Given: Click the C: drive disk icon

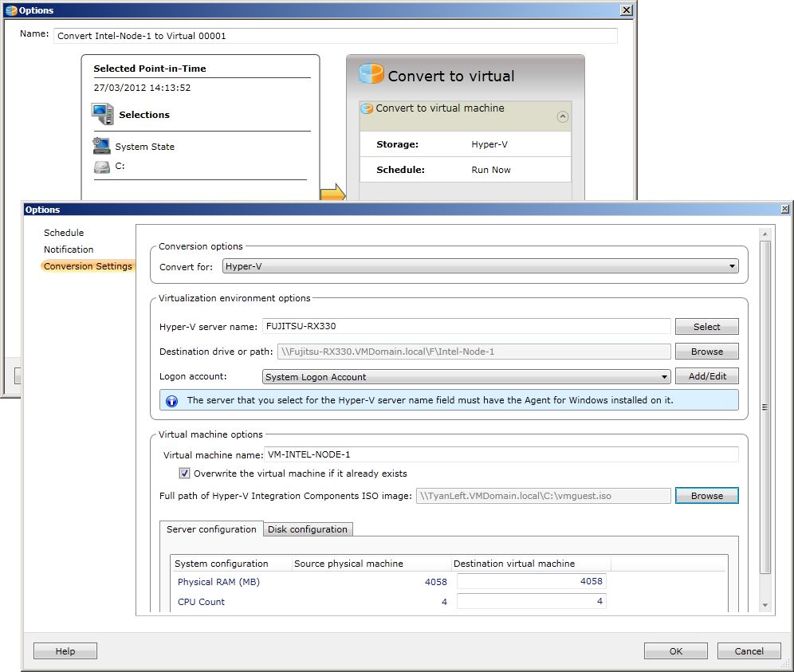Looking at the screenshot, I should 101,167.
